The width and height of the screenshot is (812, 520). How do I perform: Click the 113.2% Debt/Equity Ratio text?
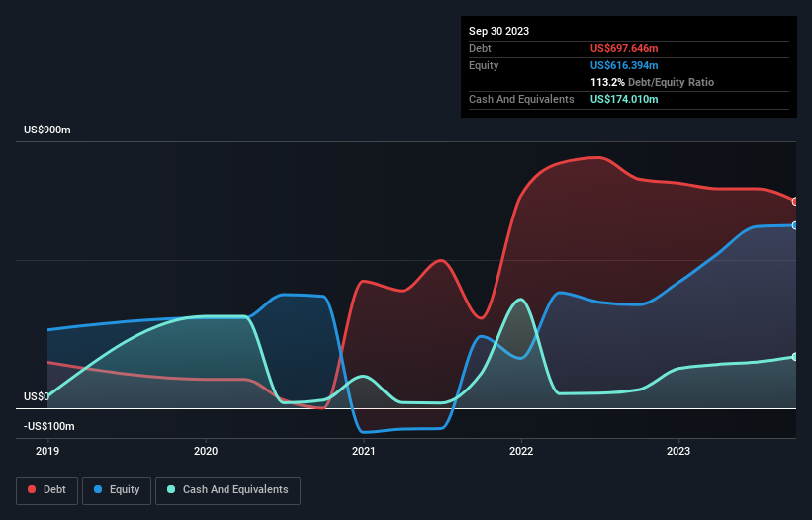tap(652, 82)
